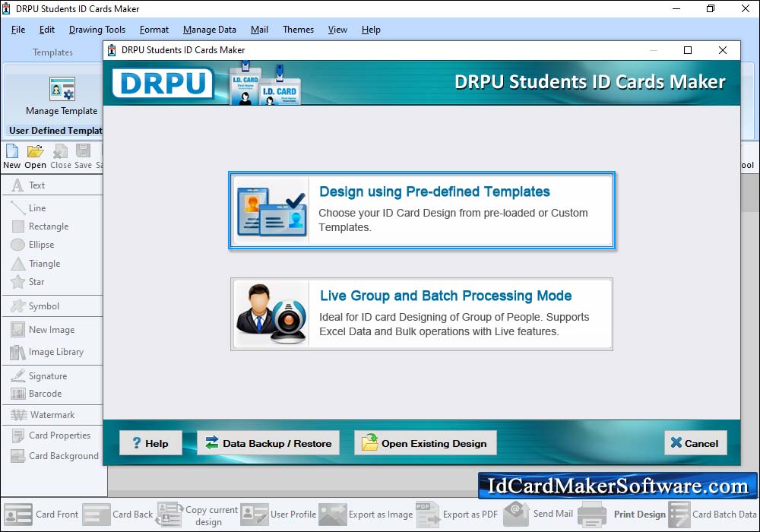
Task: Click Export as Image
Action: pyautogui.click(x=366, y=514)
